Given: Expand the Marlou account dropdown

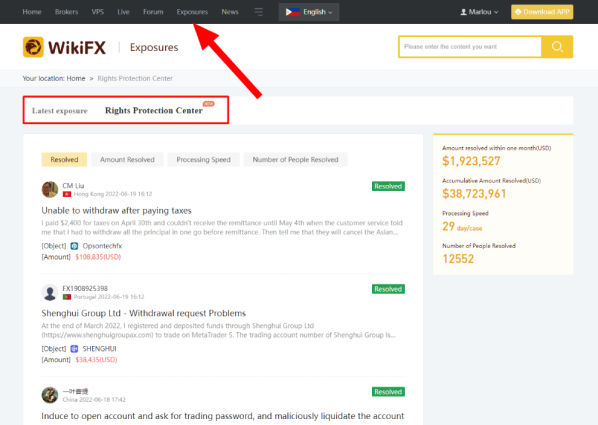Looking at the screenshot, I should pos(479,12).
